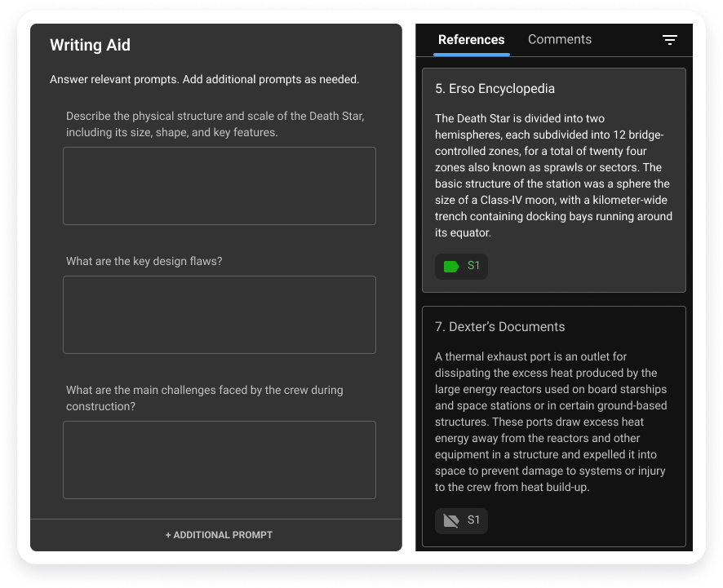Select the References tab
This screenshot has height=588, width=723.
click(x=471, y=40)
